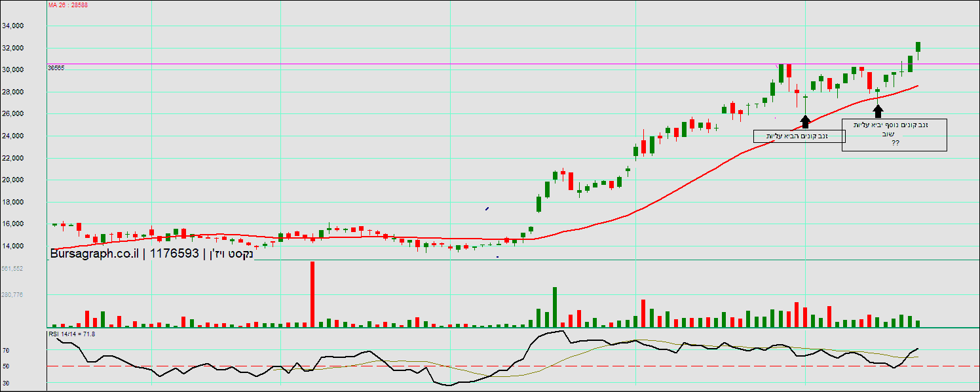Open the Bursagraph.co.il watermark link

[93, 254]
